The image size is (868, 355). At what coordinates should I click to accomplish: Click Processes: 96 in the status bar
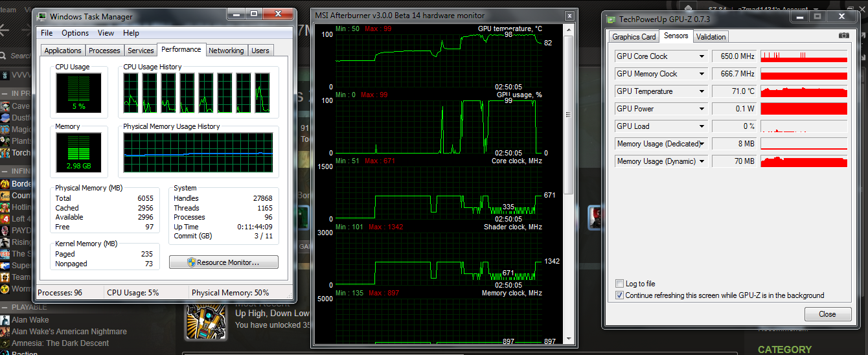point(60,293)
